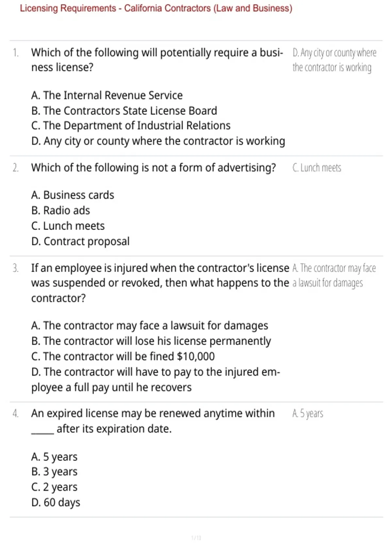
Task: Pick option D. 60 days
Action: [x=56, y=503]
